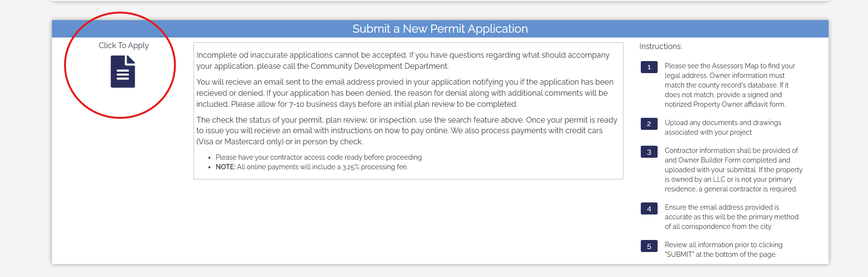
Task: Click the step 2 numbered badge
Action: tap(648, 124)
